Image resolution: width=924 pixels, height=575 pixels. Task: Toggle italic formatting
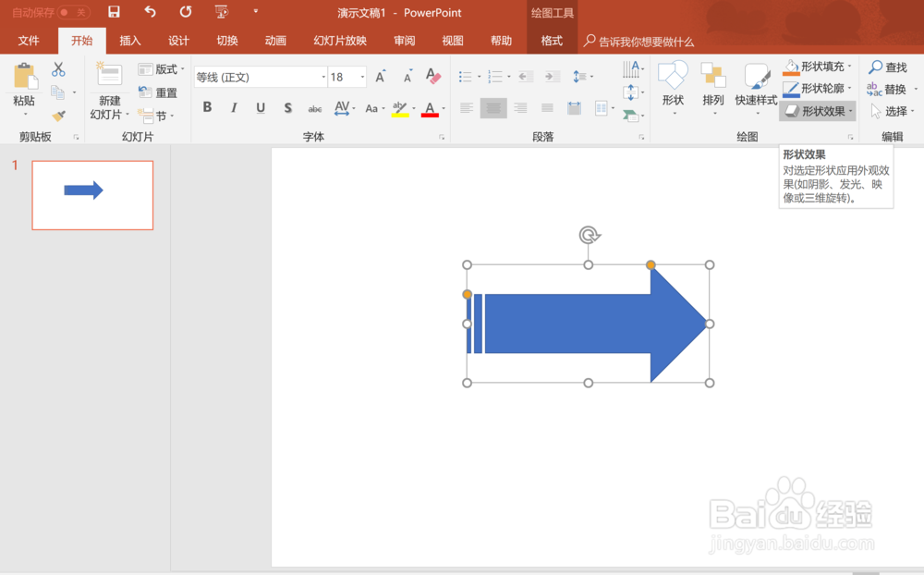[234, 107]
